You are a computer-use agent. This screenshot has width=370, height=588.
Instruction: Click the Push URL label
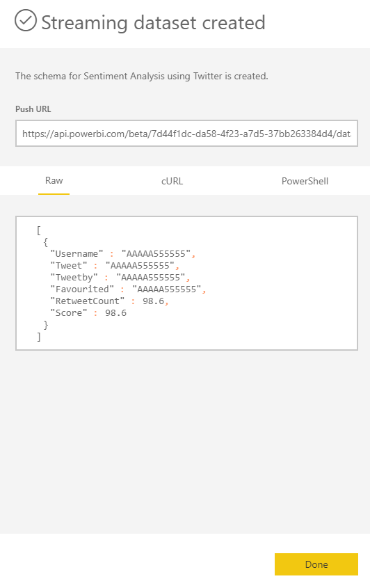[33, 109]
